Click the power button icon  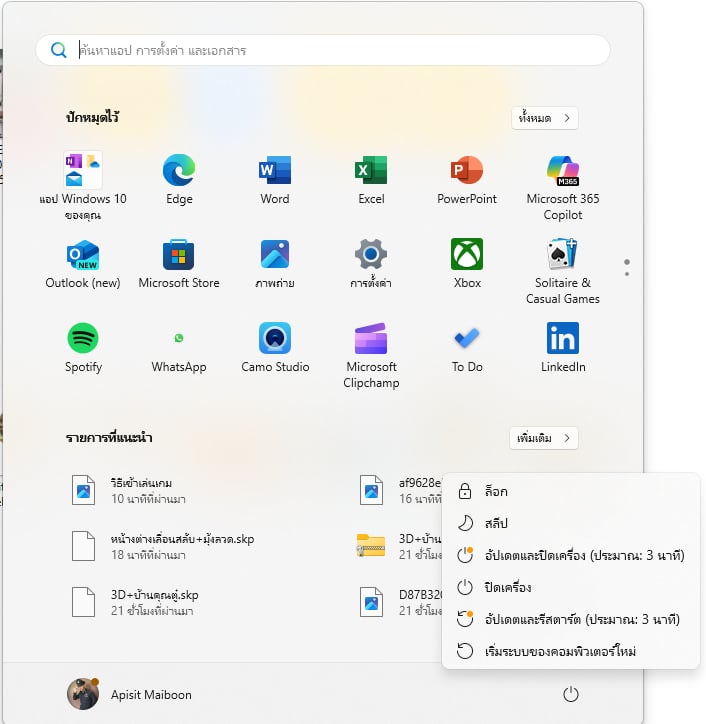(571, 694)
